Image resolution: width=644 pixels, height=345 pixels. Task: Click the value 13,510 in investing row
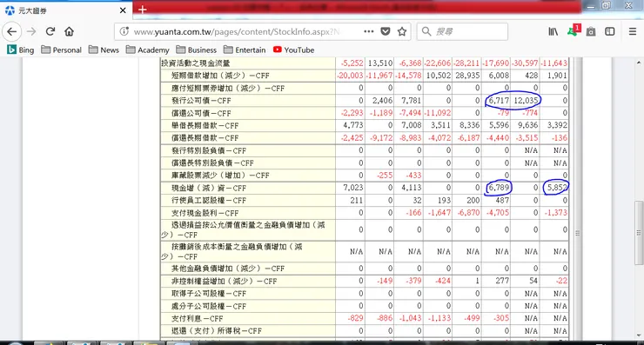point(380,63)
